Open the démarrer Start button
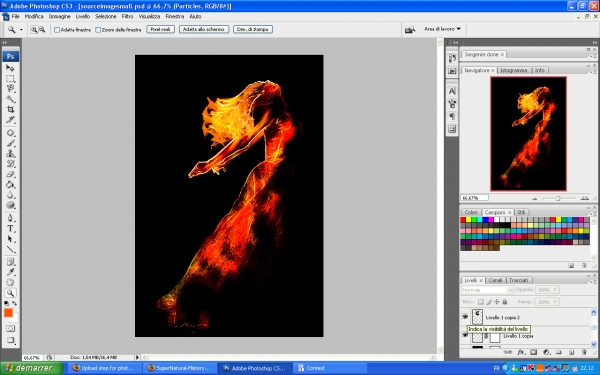The image size is (600, 375). pyautogui.click(x=31, y=368)
